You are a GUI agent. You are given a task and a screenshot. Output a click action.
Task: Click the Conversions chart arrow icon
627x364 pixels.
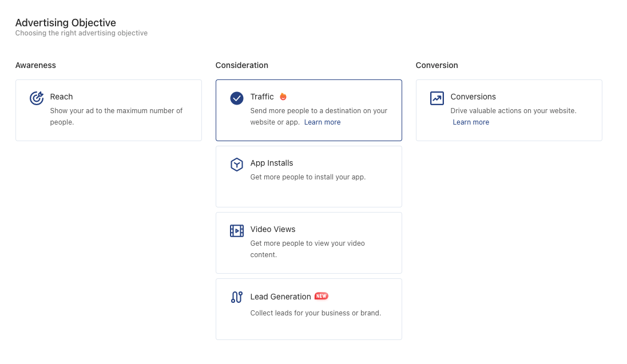(437, 98)
